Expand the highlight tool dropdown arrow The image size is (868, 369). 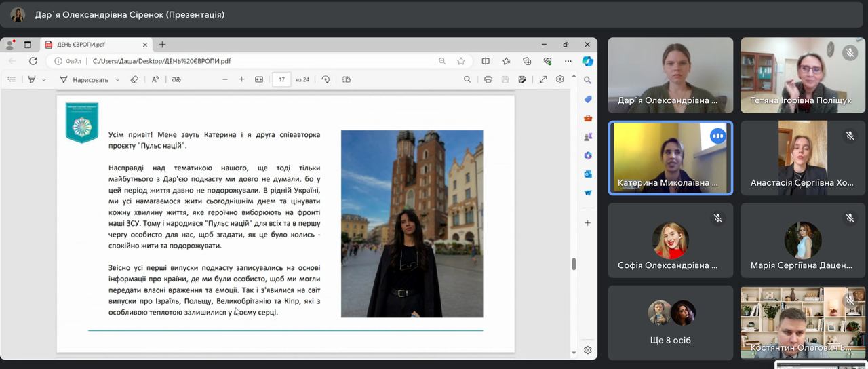pos(44,80)
